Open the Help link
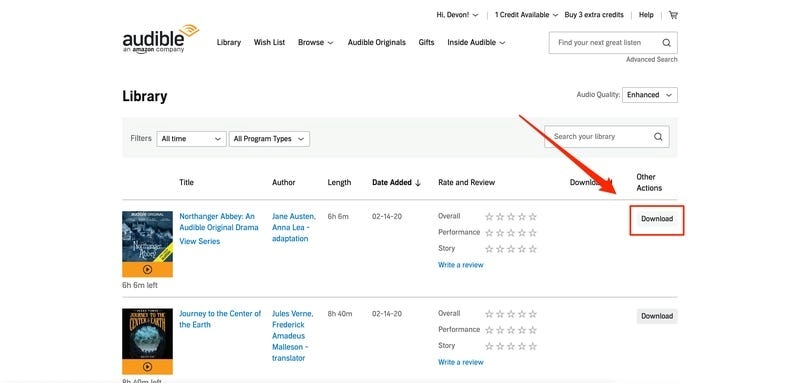Viewport: 800px width, 383px height. coord(646,15)
